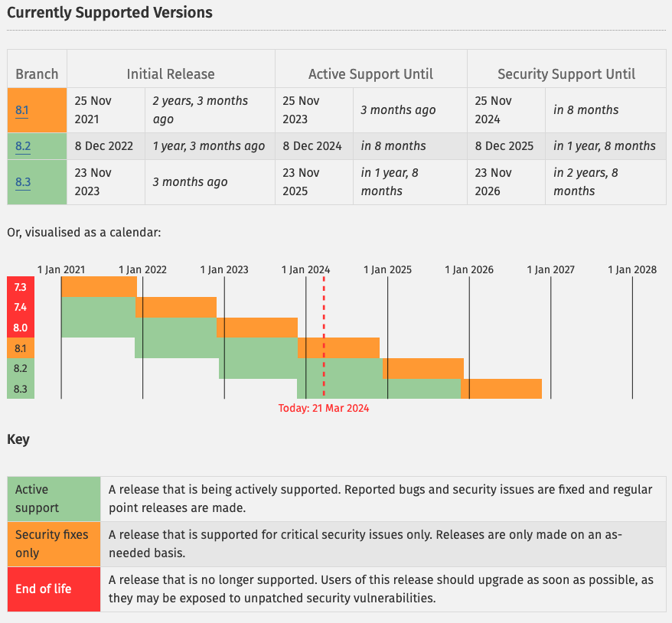Click the red 7.3 calendar row label
This screenshot has height=623, width=672.
tap(20, 287)
